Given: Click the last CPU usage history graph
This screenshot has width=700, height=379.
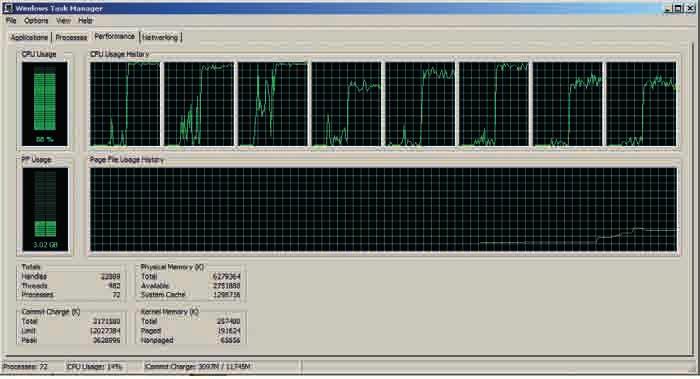Looking at the screenshot, I should (x=642, y=104).
